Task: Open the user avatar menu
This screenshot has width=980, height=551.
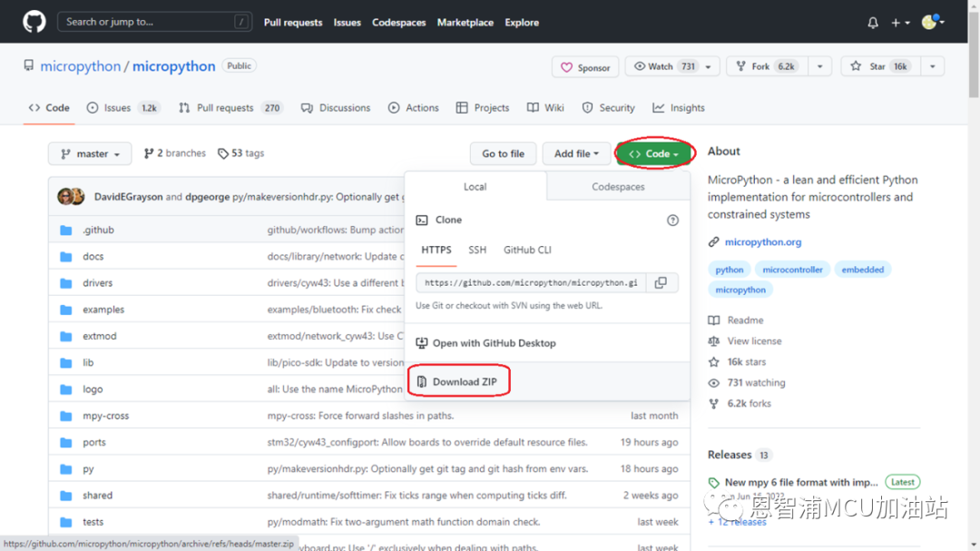Action: click(933, 22)
